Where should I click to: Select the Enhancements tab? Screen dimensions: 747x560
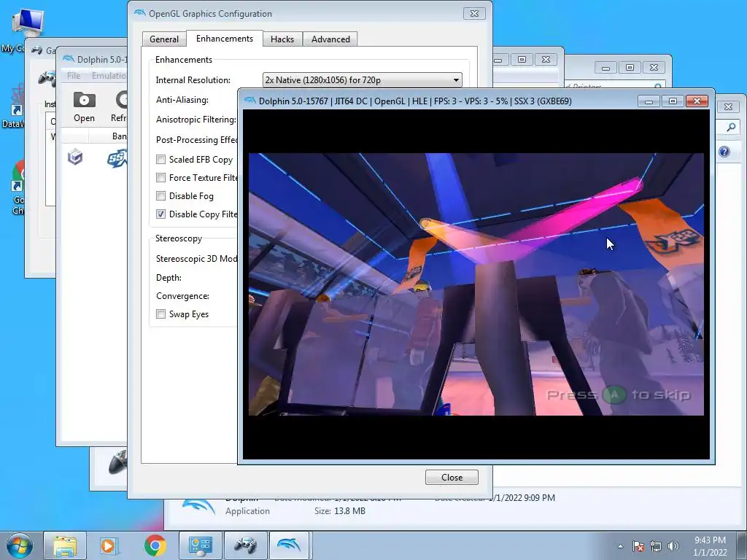225,39
